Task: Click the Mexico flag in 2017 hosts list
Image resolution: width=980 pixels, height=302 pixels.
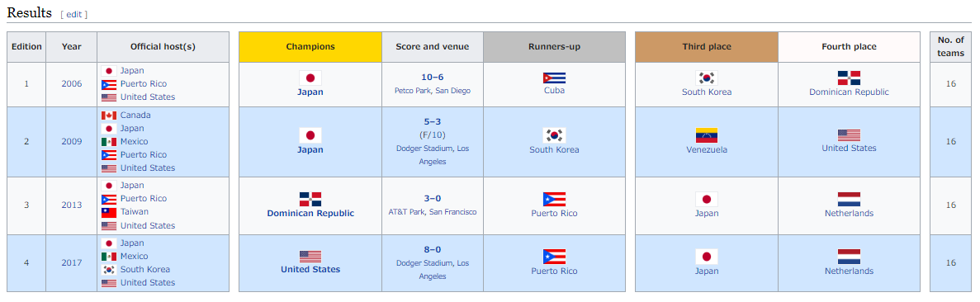Action: (x=109, y=257)
